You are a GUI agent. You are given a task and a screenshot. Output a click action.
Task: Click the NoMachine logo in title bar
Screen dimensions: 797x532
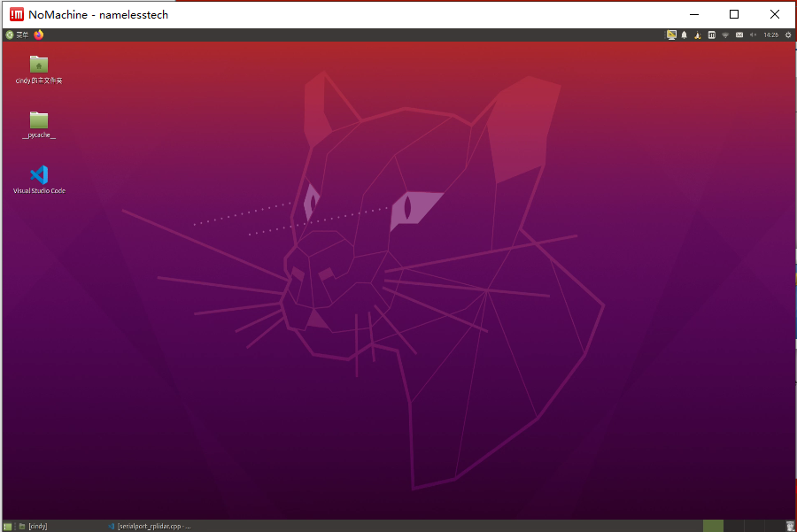point(16,14)
